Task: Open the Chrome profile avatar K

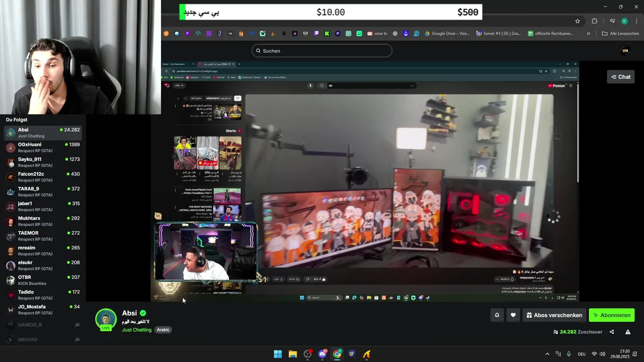Action: [x=624, y=21]
